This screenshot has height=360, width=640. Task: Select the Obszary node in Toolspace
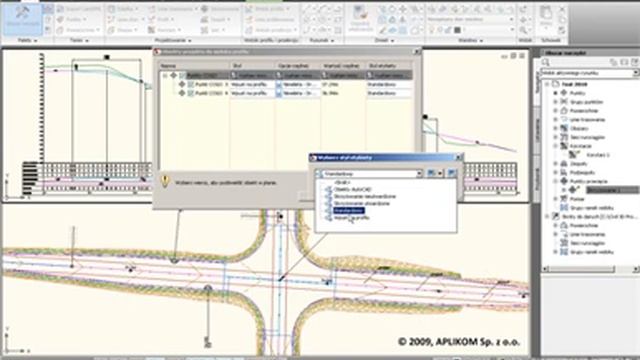tap(579, 128)
